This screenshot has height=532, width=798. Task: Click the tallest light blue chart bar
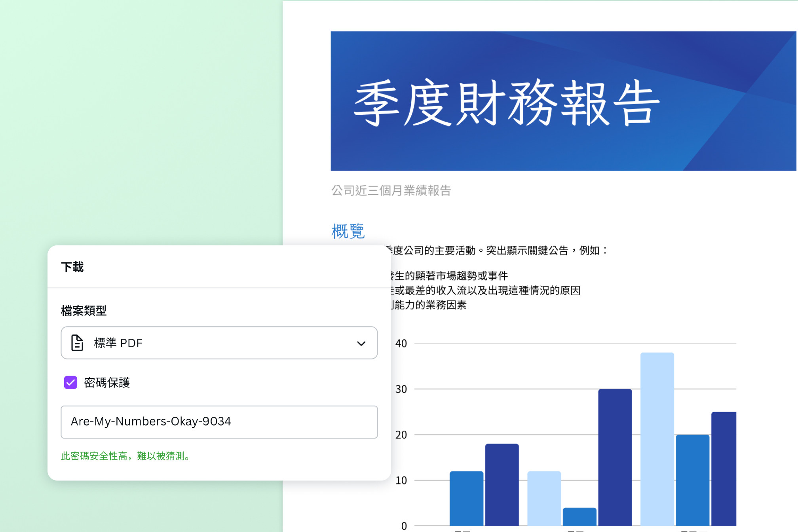[657, 439]
